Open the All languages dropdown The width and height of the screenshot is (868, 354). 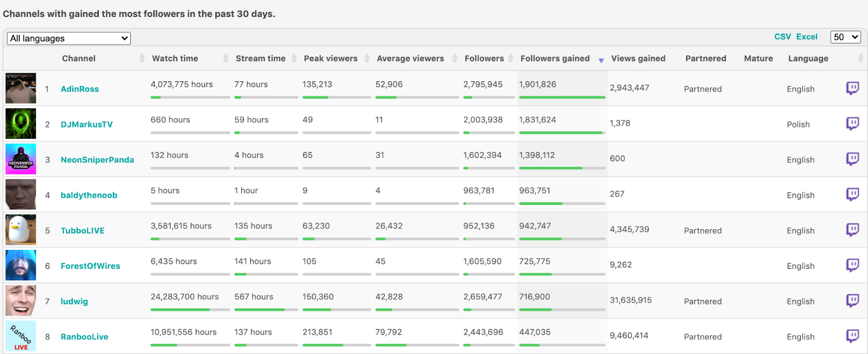point(68,38)
